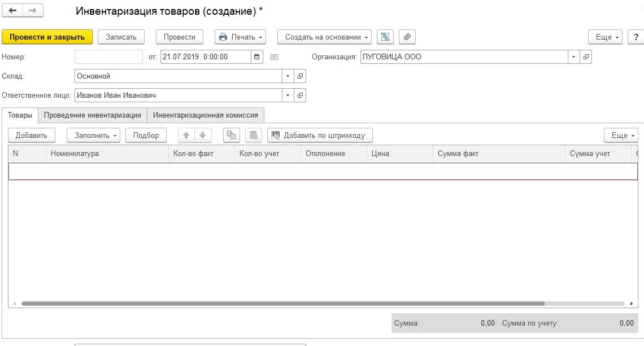This screenshot has height=346, width=644.
Task: Click the Номер input field
Action: pyautogui.click(x=108, y=57)
